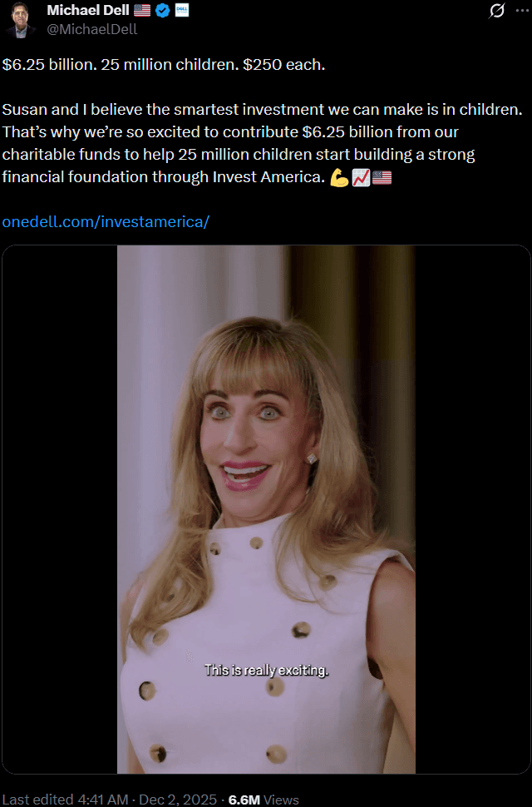This screenshot has height=807, width=532.
Task: Click the US flag emoji after Michael Dell's name
Action: point(143,11)
